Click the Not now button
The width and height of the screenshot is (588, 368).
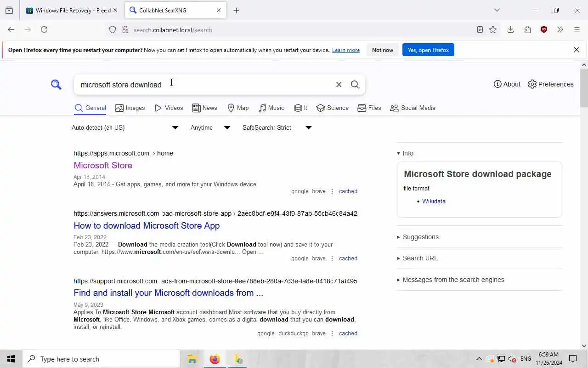point(383,50)
